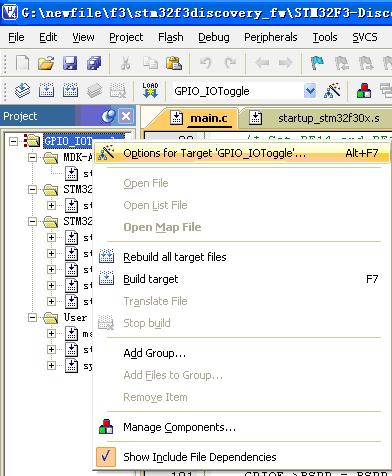Click the Translate file toolbar icon
392x476 pixels.
[22, 90]
